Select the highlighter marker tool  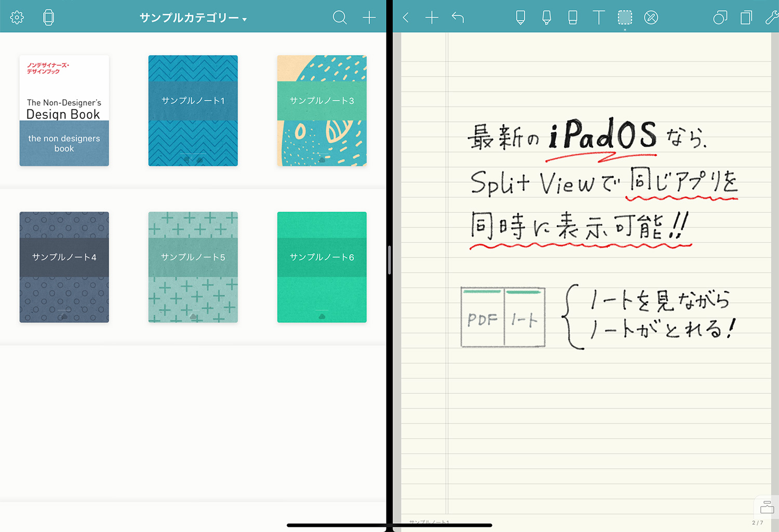click(546, 18)
